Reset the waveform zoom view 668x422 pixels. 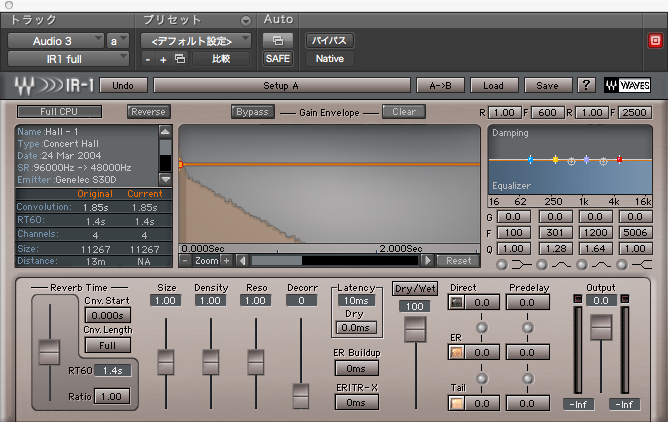tap(458, 261)
